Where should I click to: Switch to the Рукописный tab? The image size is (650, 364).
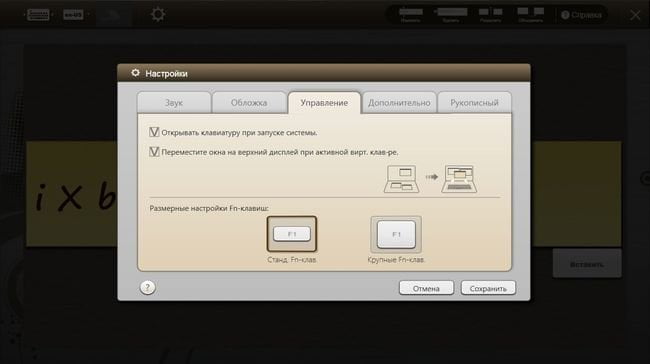tap(474, 102)
